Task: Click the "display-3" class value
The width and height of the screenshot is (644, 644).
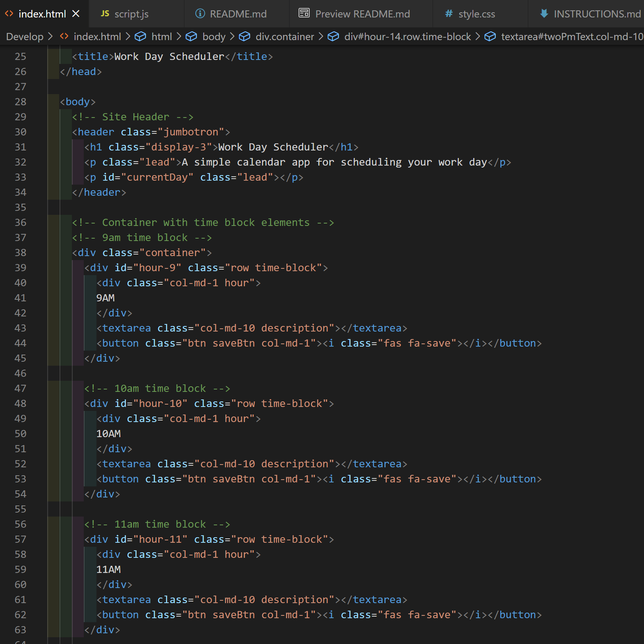Action: pos(179,147)
